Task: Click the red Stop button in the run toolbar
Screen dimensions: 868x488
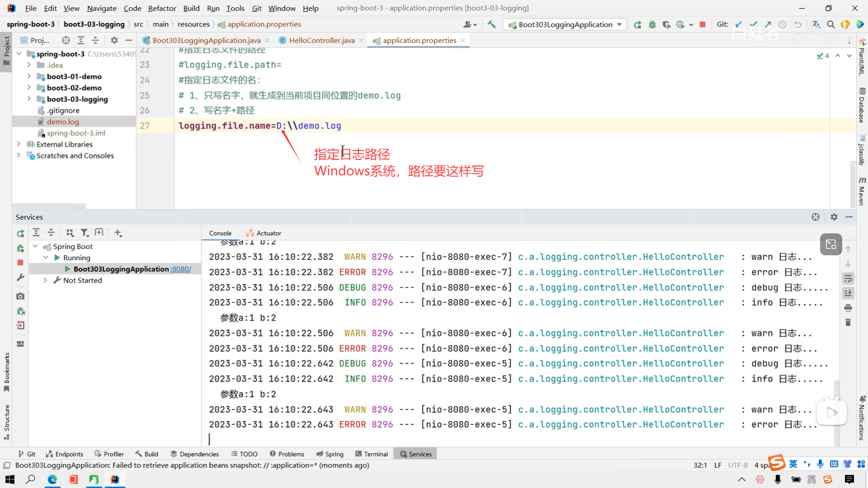Action: 702,24
